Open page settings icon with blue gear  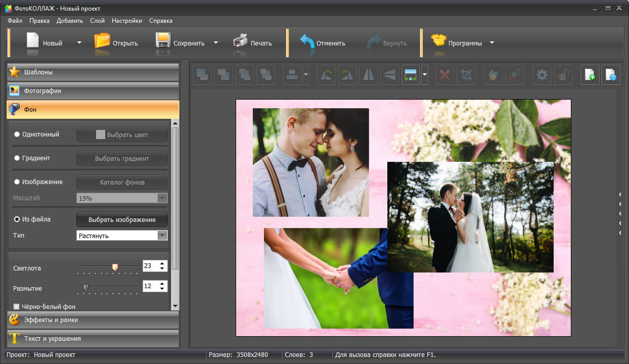tap(611, 75)
